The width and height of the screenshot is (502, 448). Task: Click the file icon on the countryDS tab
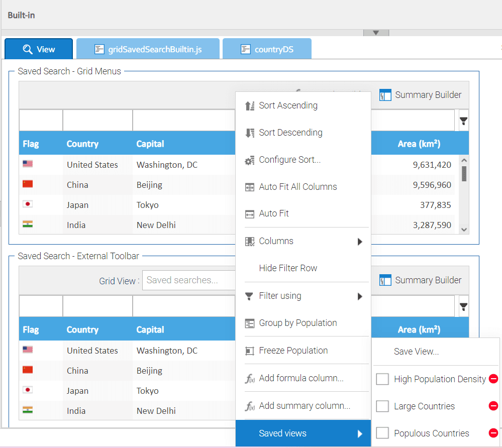(x=246, y=49)
